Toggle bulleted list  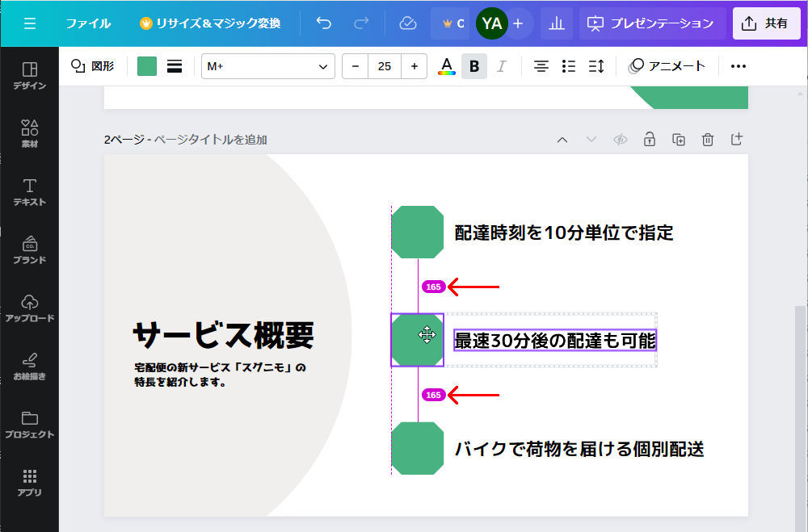click(568, 66)
